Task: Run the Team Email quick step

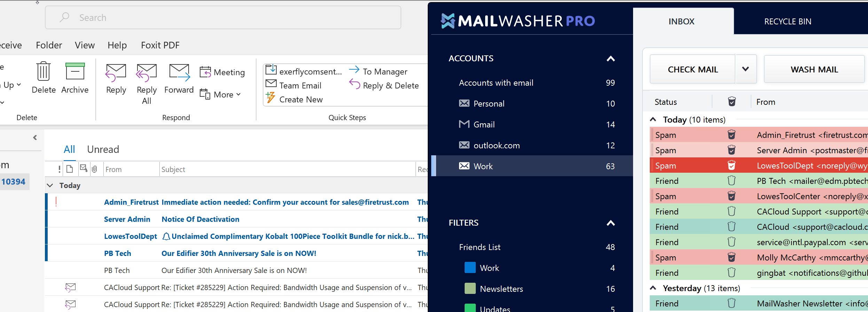Action: coord(293,85)
